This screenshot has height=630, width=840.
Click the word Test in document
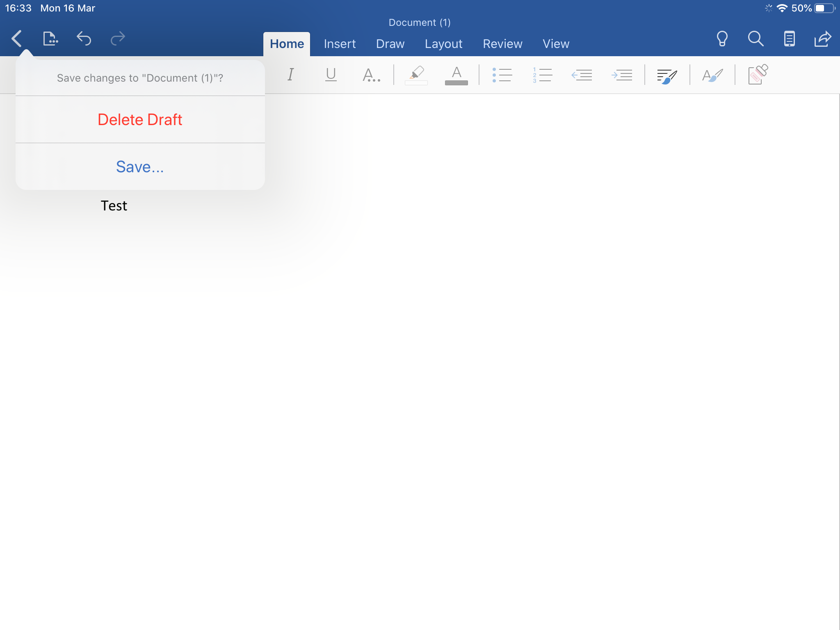tap(114, 205)
